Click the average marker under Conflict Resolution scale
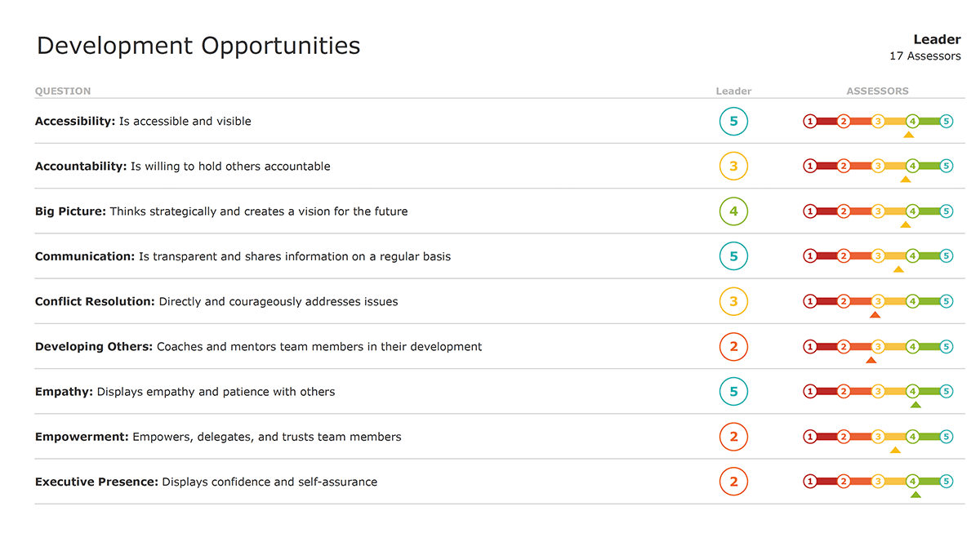Image resolution: width=980 pixels, height=551 pixels. click(875, 314)
